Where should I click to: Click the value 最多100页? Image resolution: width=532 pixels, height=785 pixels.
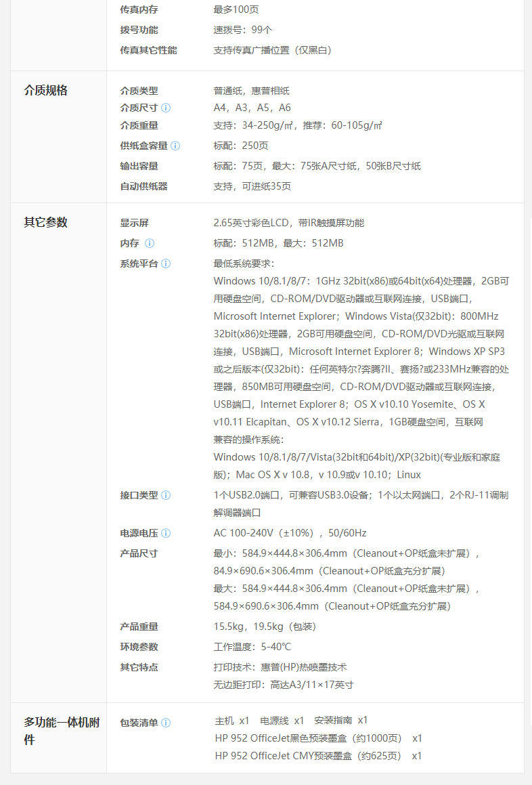pos(236,9)
